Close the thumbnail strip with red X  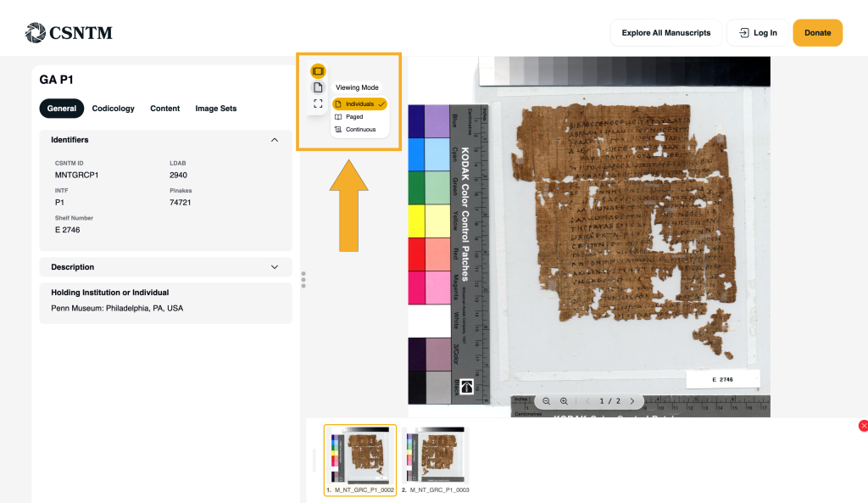(x=863, y=426)
